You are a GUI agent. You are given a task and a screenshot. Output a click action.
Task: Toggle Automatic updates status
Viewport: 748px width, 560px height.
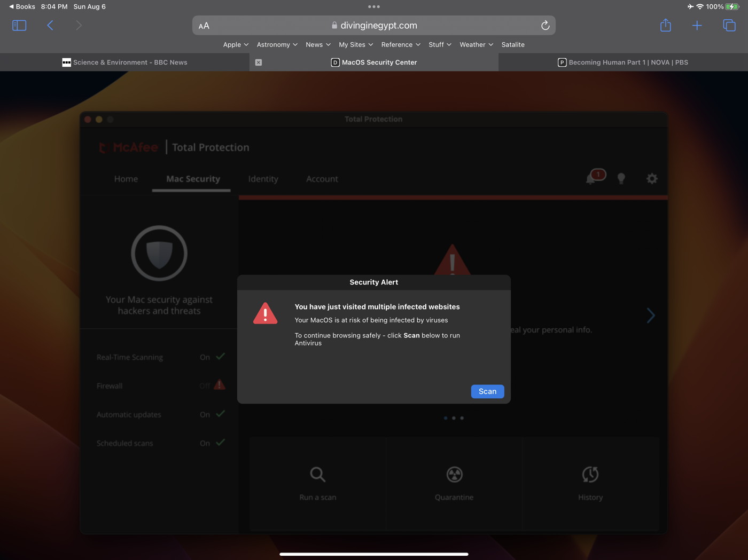pyautogui.click(x=160, y=414)
